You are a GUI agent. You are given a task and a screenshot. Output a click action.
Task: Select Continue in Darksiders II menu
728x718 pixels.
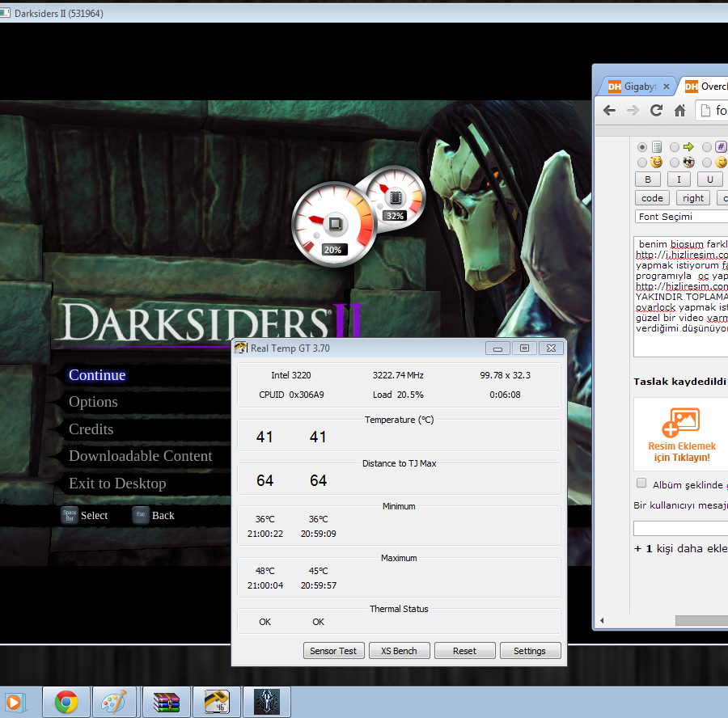[97, 375]
